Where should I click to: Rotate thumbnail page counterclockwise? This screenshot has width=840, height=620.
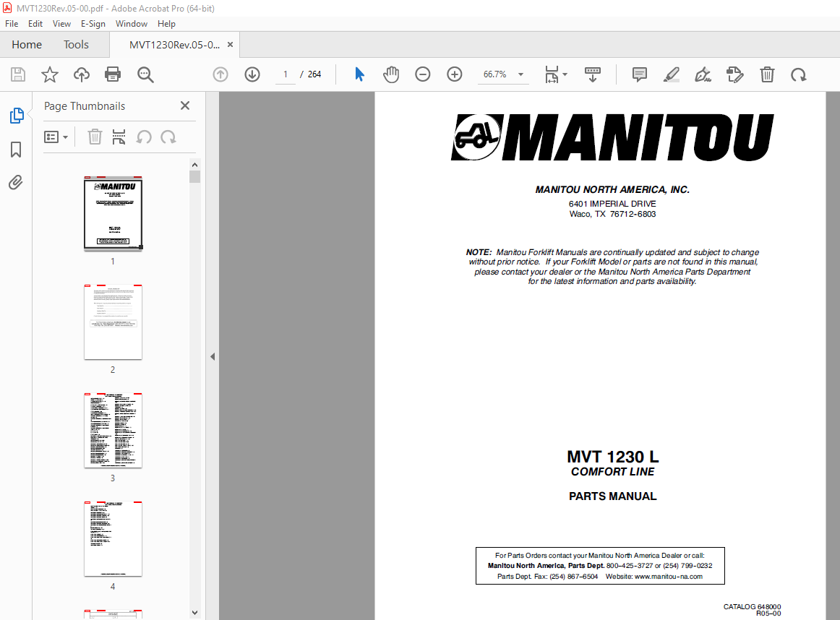point(144,137)
